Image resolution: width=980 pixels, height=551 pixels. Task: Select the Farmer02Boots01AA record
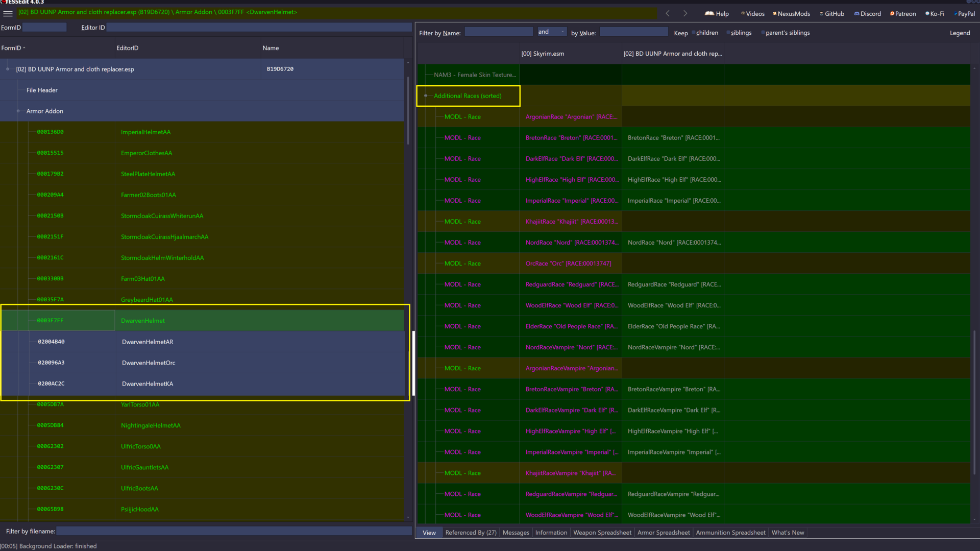pyautogui.click(x=202, y=195)
